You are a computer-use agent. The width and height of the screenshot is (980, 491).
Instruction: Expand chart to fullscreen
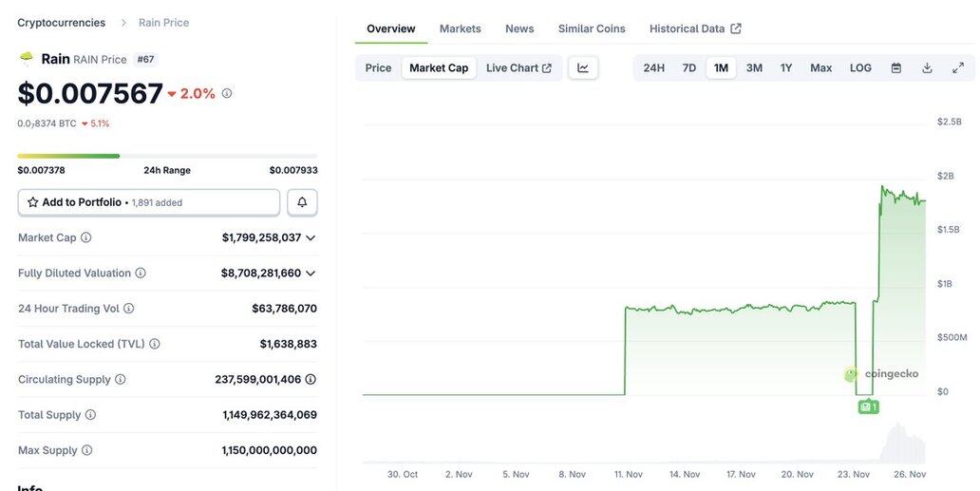tap(958, 68)
